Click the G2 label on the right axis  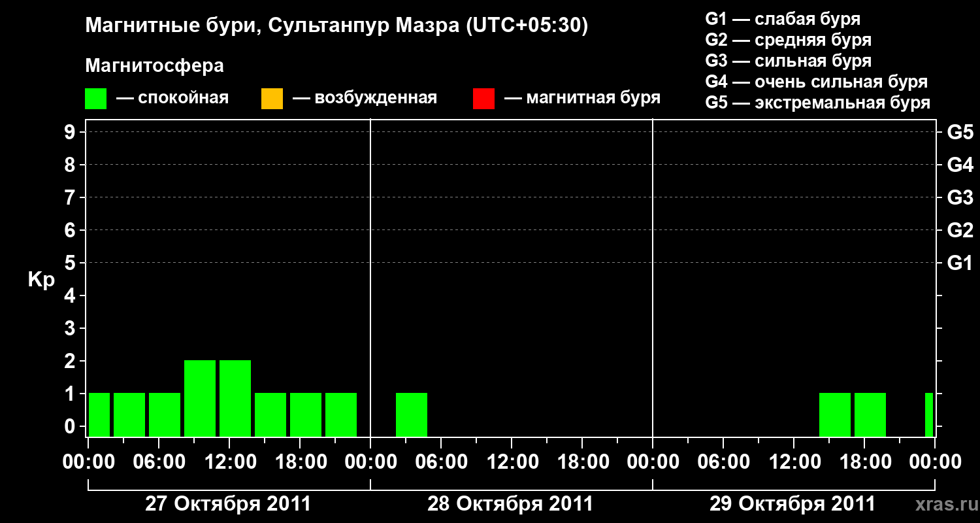pyautogui.click(x=960, y=231)
